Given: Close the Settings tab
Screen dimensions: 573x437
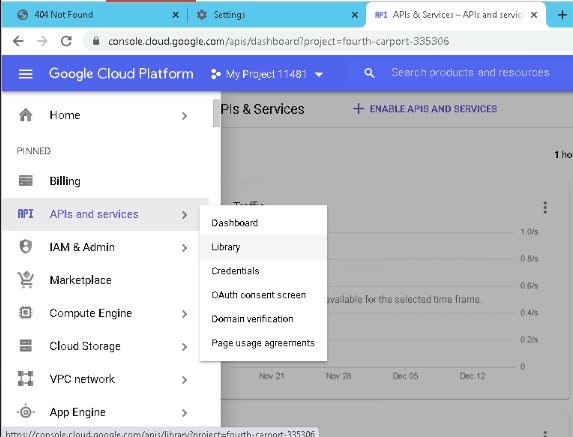Looking at the screenshot, I should click(x=354, y=15).
